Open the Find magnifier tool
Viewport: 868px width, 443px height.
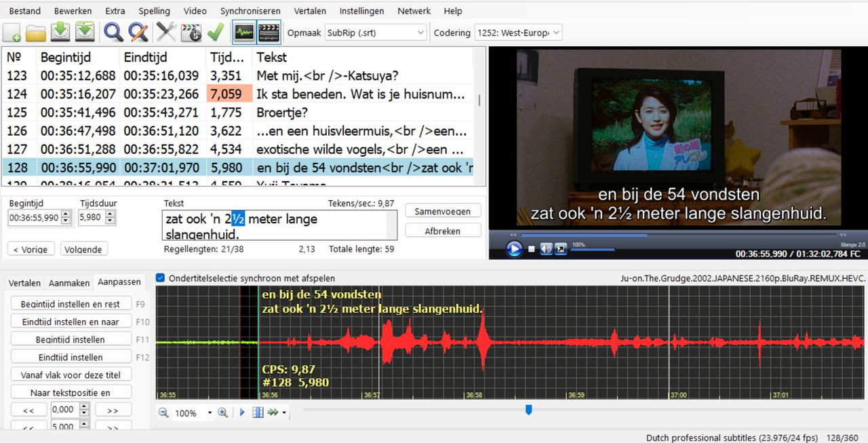point(113,32)
